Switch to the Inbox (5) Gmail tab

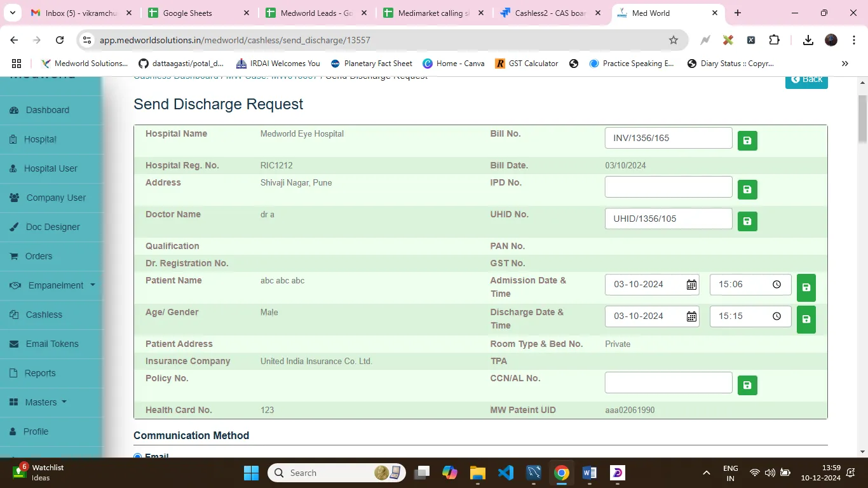(83, 13)
